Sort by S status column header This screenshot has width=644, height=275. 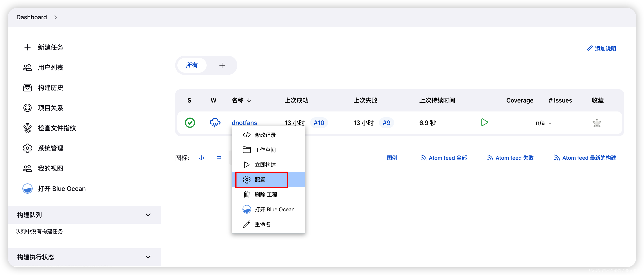(189, 100)
